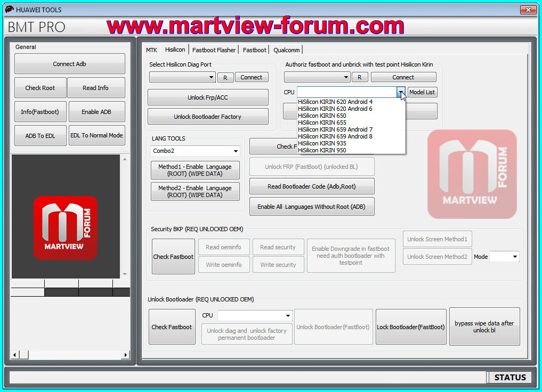Click the Check Root button

click(x=40, y=88)
